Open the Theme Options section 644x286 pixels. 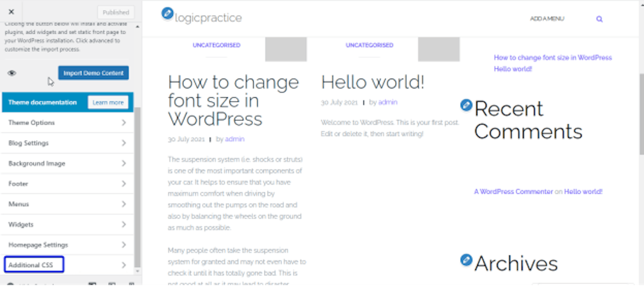(67, 123)
